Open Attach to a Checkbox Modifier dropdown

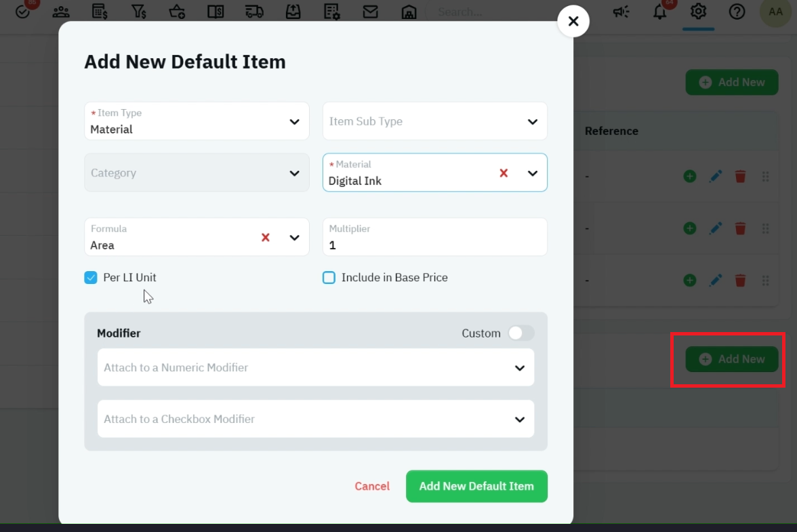(316, 420)
